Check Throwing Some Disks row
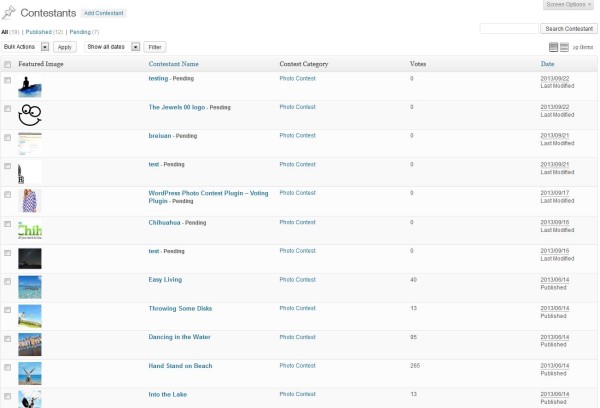This screenshot has height=408, width=600. [x=8, y=310]
